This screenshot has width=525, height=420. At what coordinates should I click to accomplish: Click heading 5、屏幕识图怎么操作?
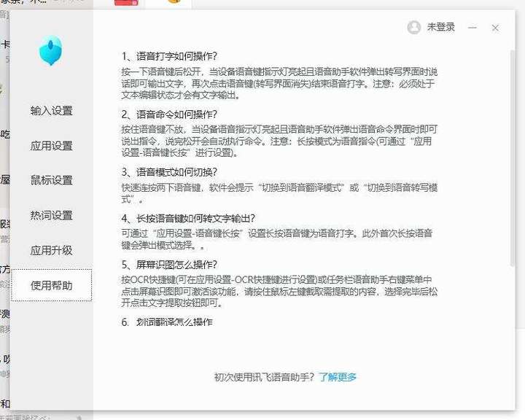[169, 265]
